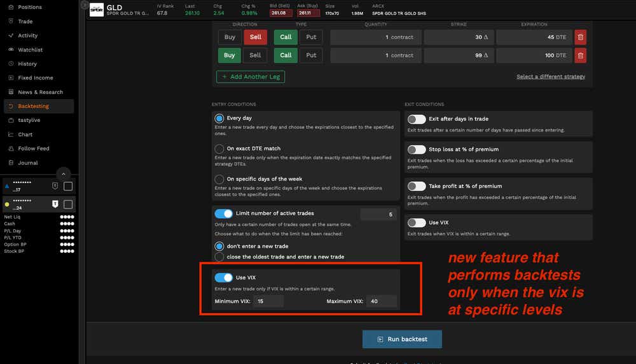
Task: Toggle entry condition Use VIX switch
Action: [x=223, y=278]
